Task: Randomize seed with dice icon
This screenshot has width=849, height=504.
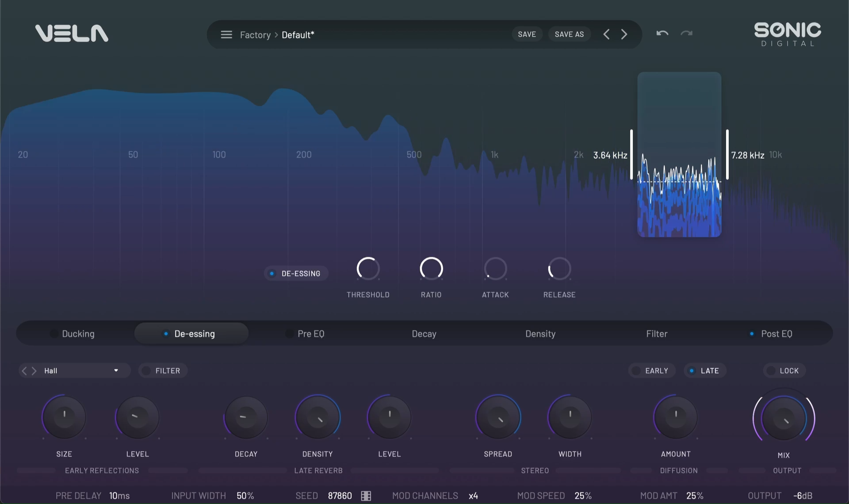Action: pyautogui.click(x=366, y=496)
